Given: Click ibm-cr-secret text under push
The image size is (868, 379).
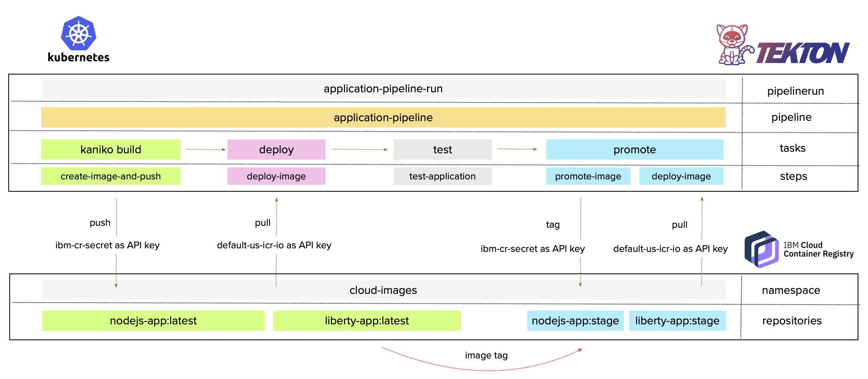Looking at the screenshot, I should pyautogui.click(x=108, y=245).
